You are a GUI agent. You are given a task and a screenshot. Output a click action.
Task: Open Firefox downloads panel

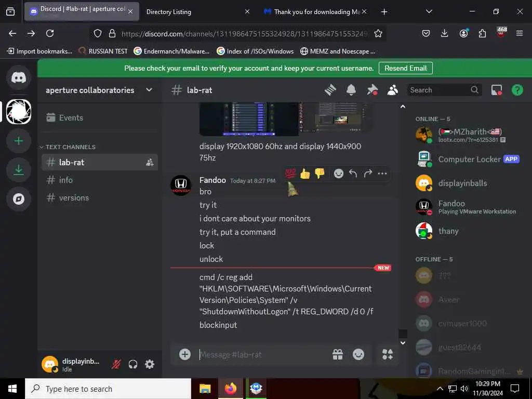(445, 33)
